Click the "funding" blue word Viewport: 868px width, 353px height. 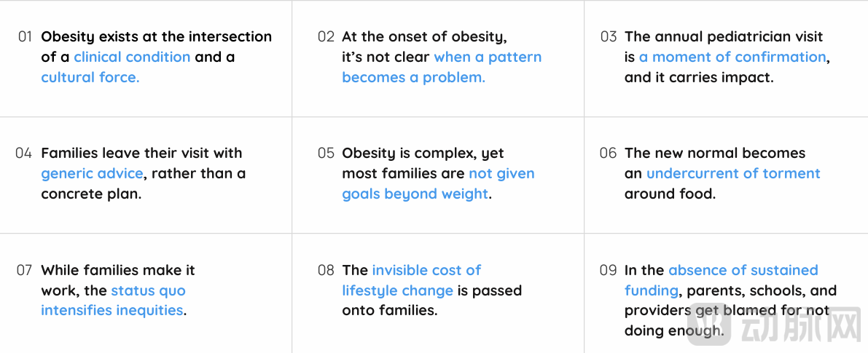point(652,290)
